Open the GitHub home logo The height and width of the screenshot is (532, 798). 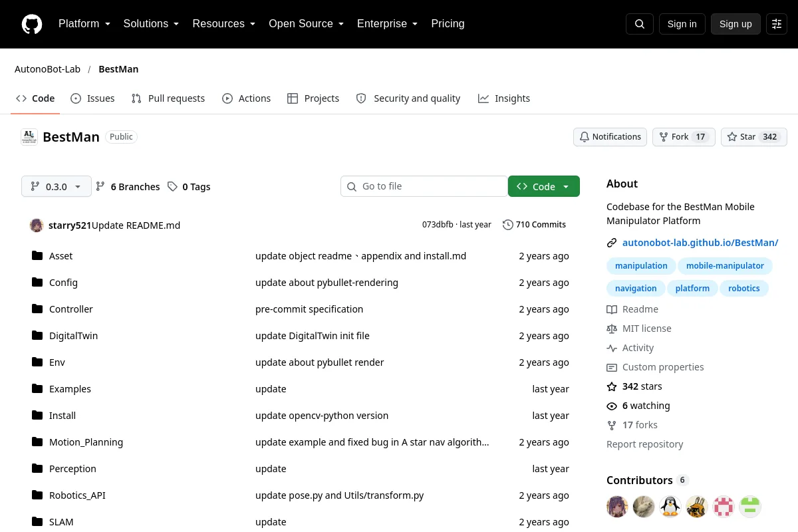click(x=32, y=24)
